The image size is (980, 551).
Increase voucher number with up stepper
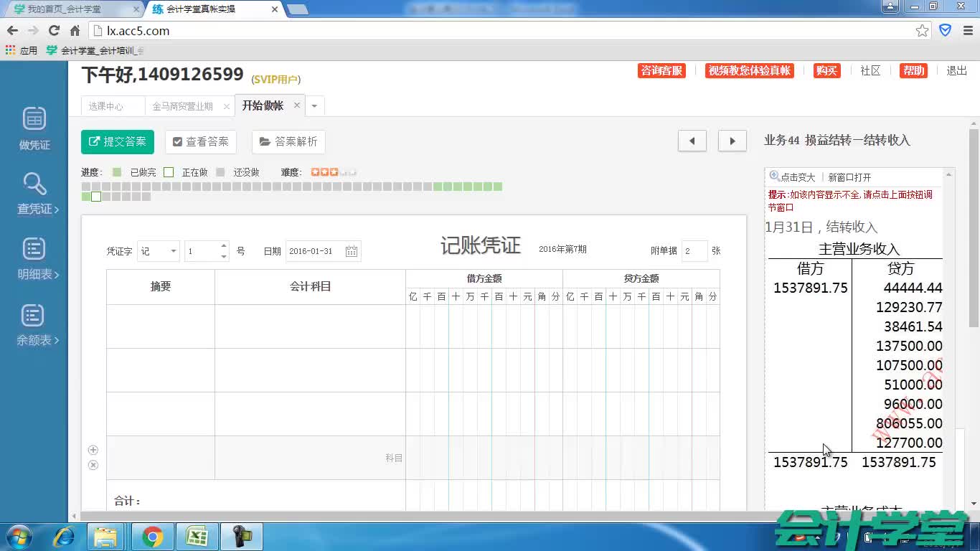click(x=224, y=246)
